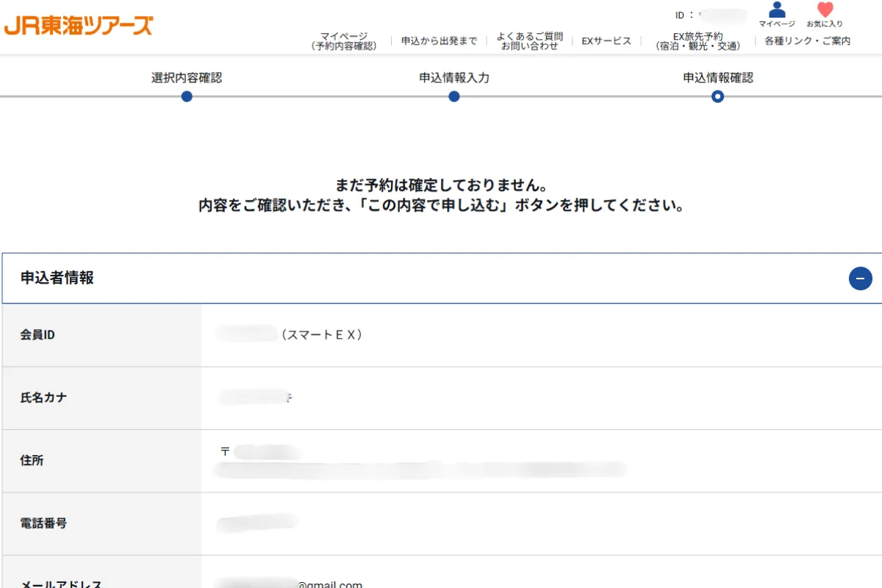Click the 会員ID row label

pyautogui.click(x=38, y=335)
